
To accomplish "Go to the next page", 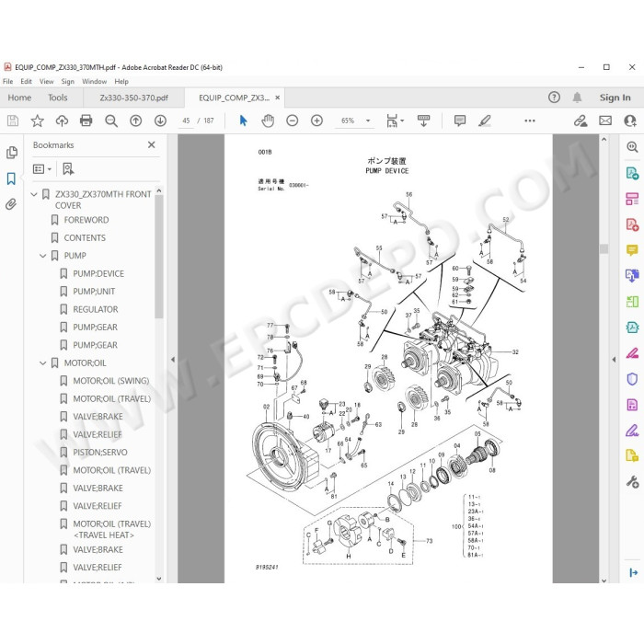I will click(160, 121).
